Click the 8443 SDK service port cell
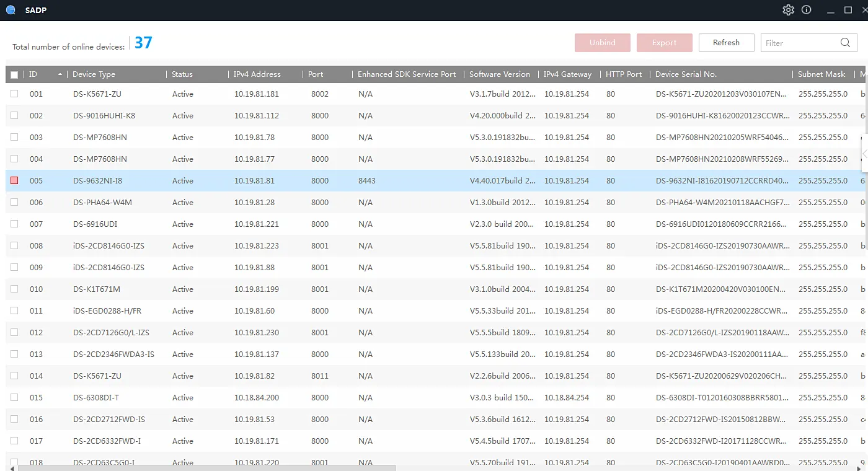868x471 pixels. coord(367,181)
